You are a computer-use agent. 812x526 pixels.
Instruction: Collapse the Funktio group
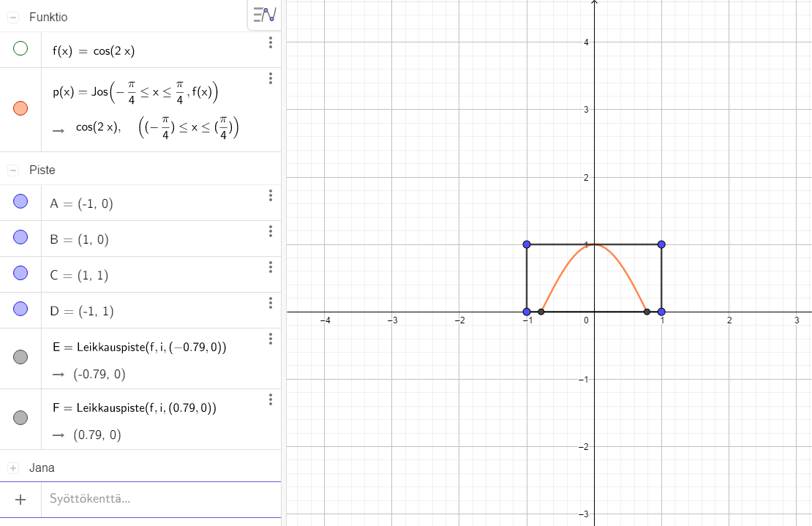13,17
